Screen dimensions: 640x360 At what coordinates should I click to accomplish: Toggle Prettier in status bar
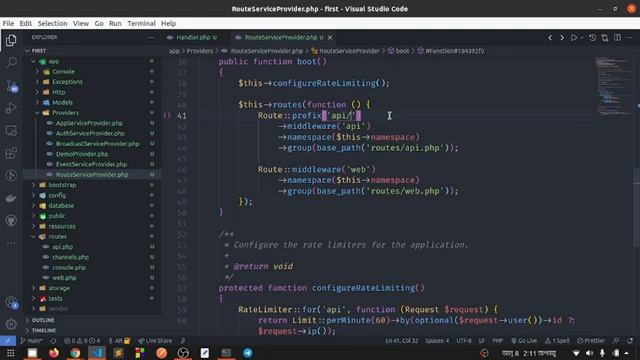[591, 340]
